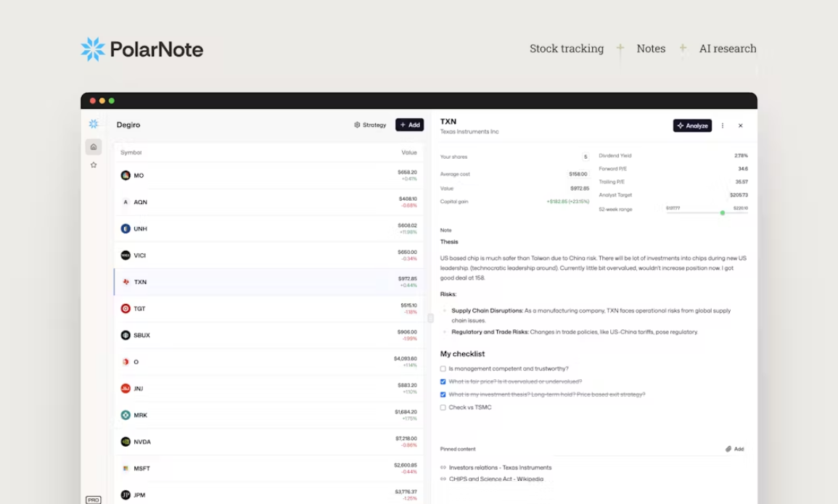
Task: Click the Strategy gear button
Action: tap(370, 125)
